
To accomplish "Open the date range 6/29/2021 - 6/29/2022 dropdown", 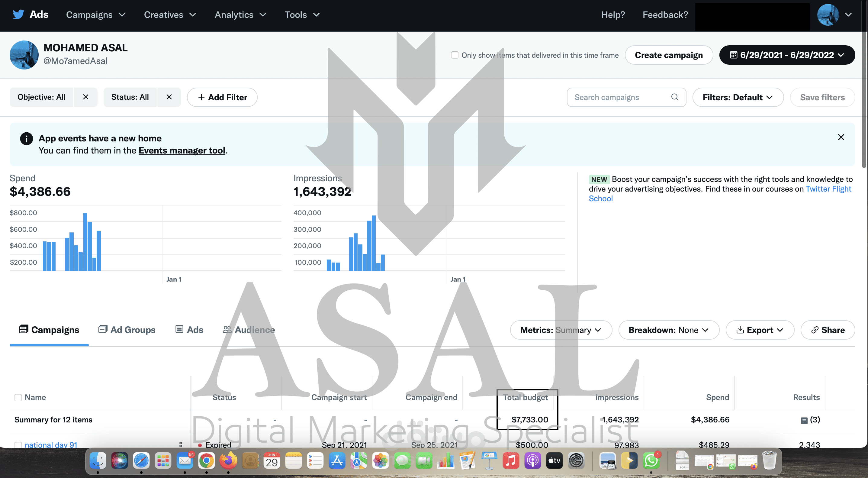I will (787, 55).
